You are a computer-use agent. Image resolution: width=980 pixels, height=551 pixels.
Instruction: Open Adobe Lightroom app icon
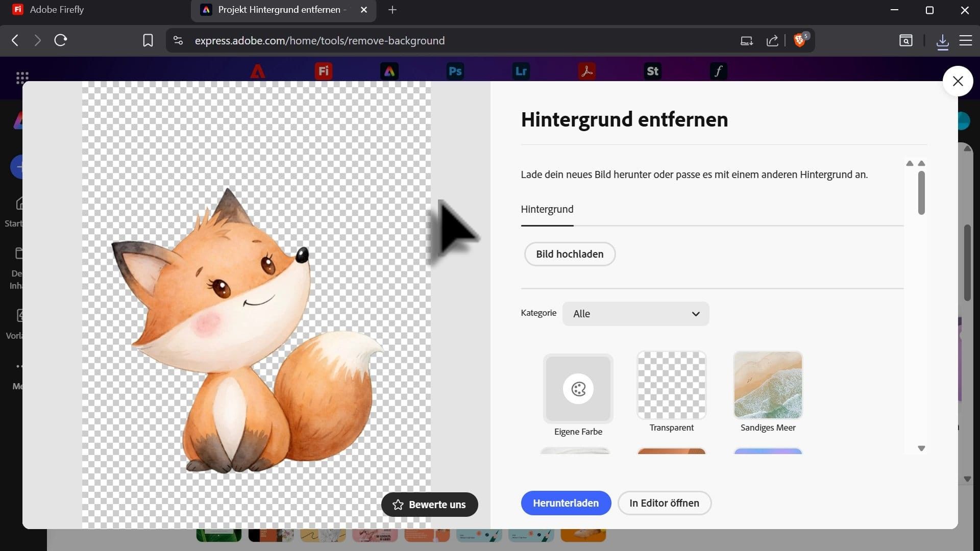click(521, 71)
